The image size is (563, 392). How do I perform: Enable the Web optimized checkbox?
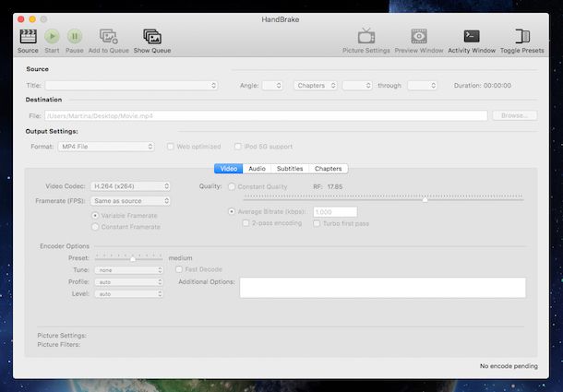tap(171, 147)
